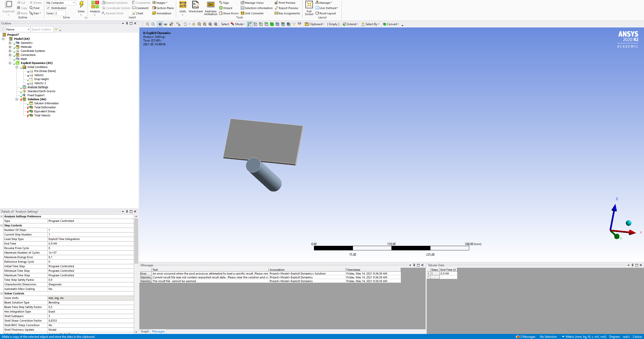Viewport: 644px width, 339px height.
Task: Click the Solve lightning bolt icon
Action: (81, 5)
